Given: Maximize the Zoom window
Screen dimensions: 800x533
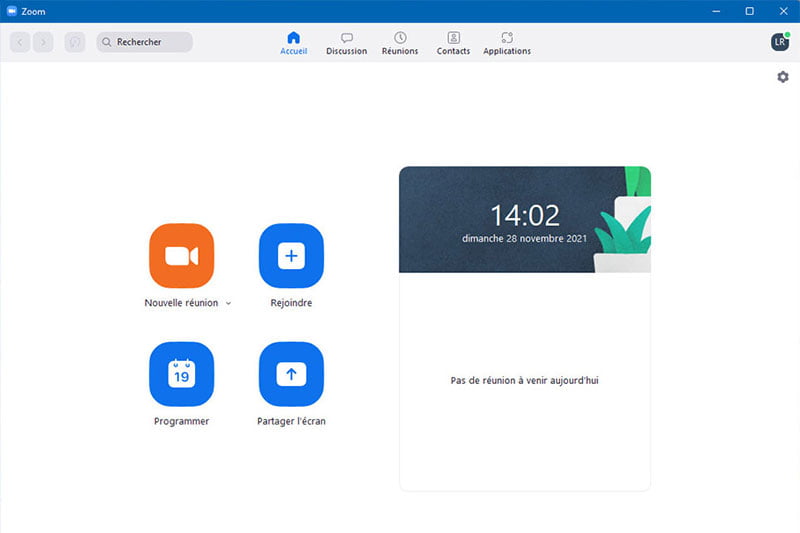Looking at the screenshot, I should pyautogui.click(x=749, y=11).
